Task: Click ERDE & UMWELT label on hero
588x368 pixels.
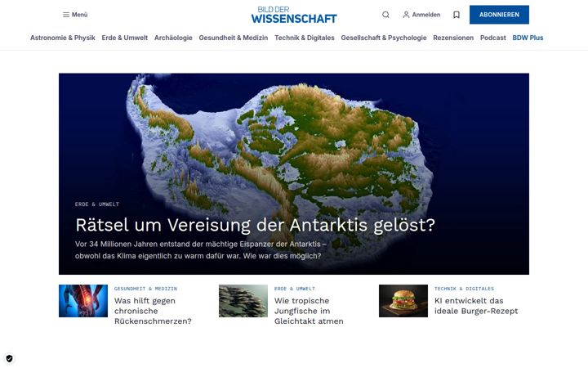Action: click(97, 204)
